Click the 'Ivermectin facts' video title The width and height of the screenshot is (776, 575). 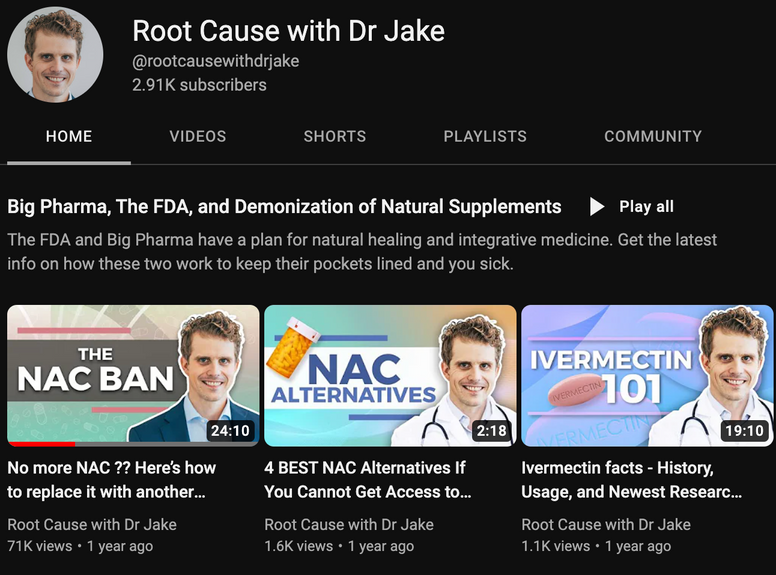pos(632,479)
